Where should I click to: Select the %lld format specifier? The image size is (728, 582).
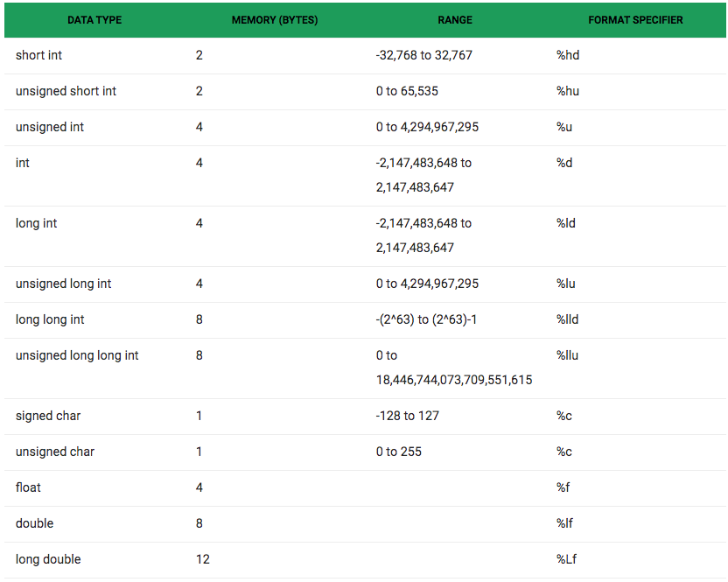pos(567,319)
